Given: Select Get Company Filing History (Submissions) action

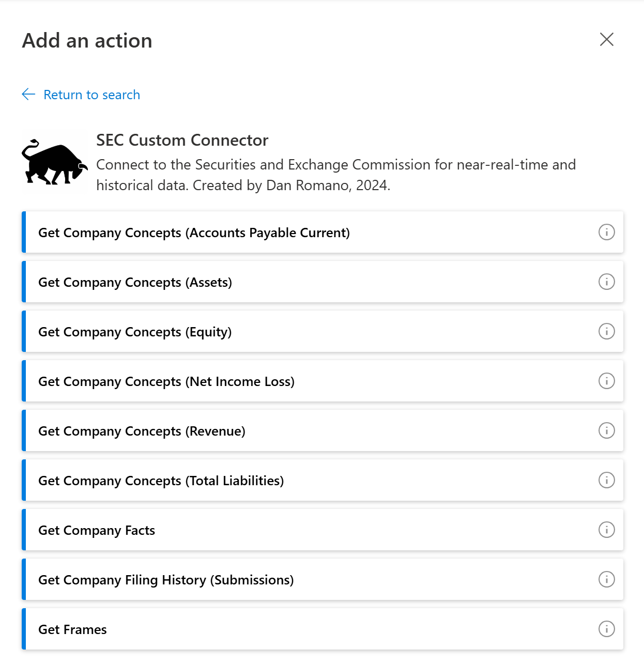Looking at the screenshot, I should point(323,579).
